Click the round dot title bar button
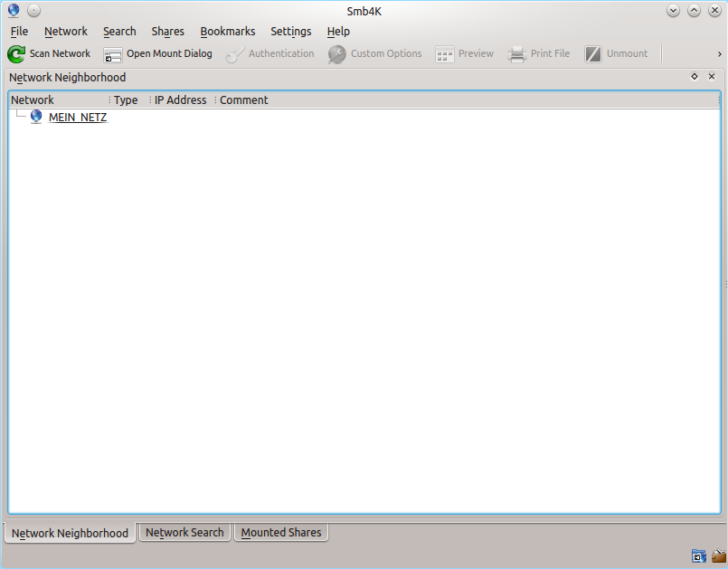 coord(33,10)
